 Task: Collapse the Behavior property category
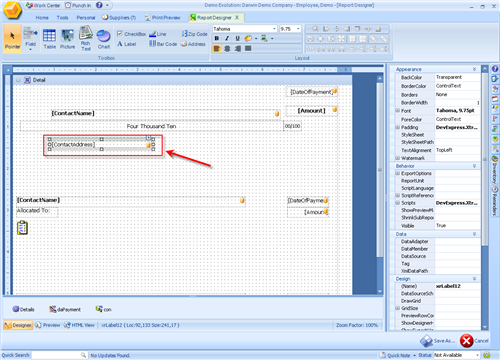[x=474, y=166]
